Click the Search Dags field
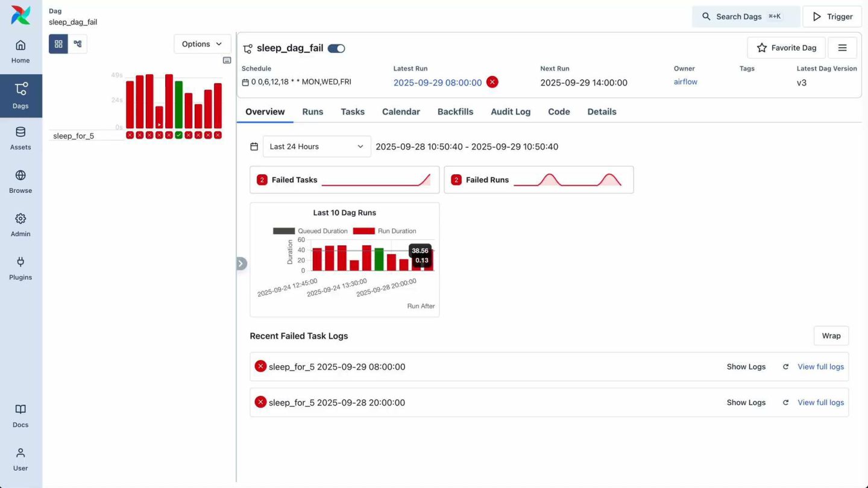 click(x=746, y=16)
